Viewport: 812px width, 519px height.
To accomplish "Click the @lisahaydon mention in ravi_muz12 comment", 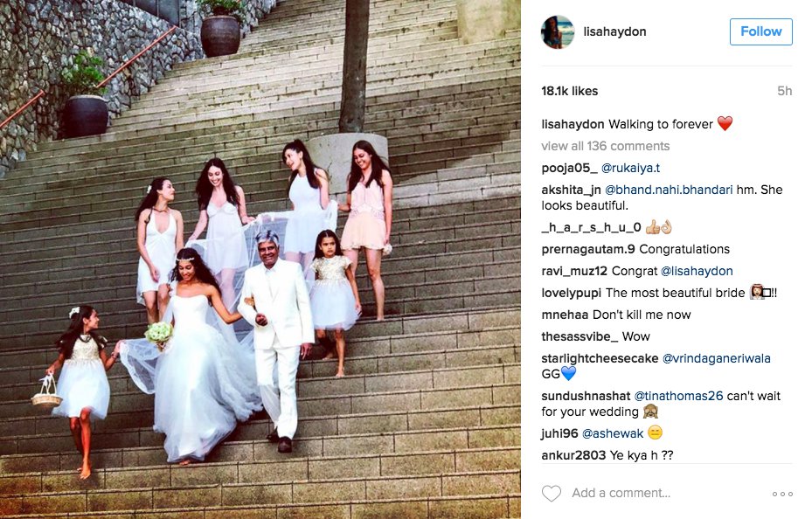I will tap(697, 271).
